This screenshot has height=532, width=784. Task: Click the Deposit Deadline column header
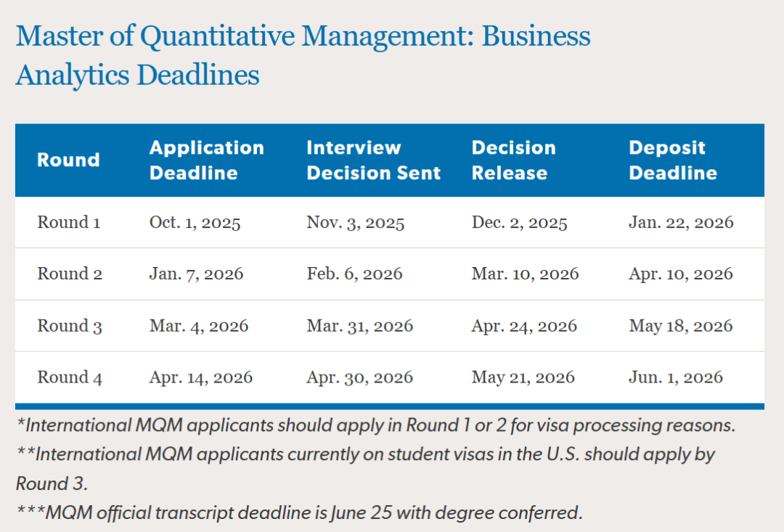coord(672,160)
